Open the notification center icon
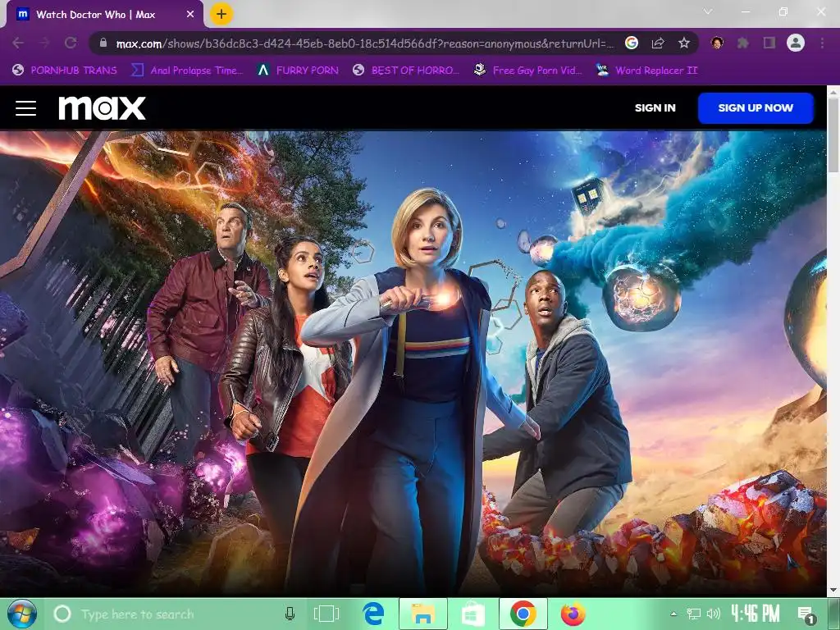The height and width of the screenshot is (630, 840). (x=806, y=615)
